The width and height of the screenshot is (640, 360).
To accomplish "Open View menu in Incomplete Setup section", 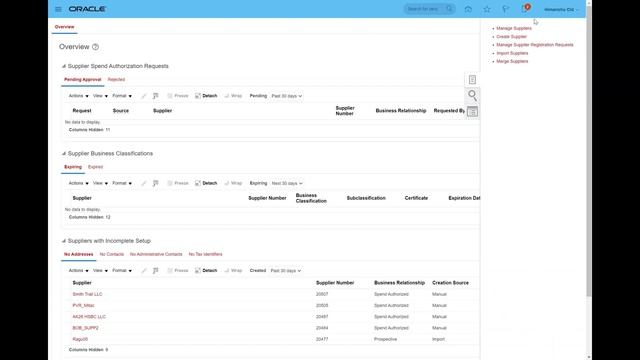I will [x=100, y=271].
